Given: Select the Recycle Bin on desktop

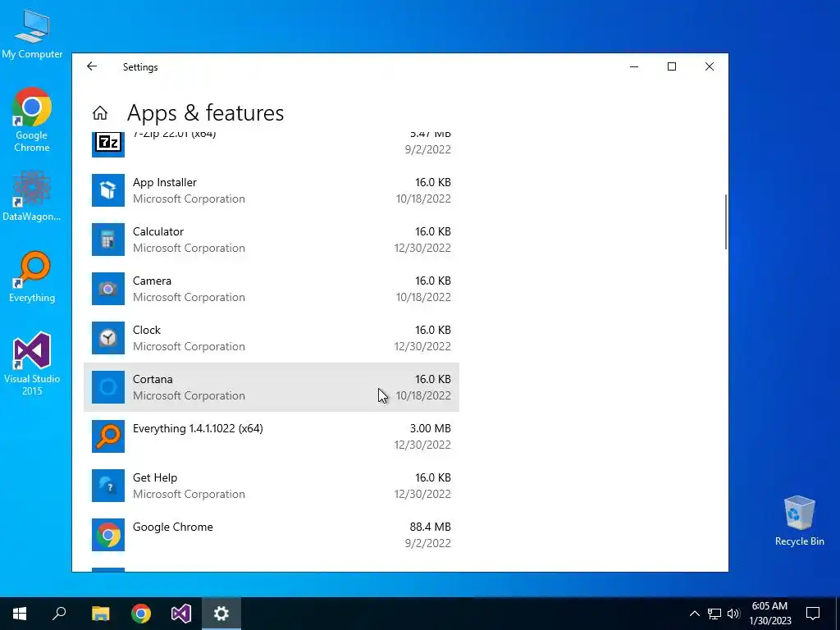Looking at the screenshot, I should tap(799, 521).
